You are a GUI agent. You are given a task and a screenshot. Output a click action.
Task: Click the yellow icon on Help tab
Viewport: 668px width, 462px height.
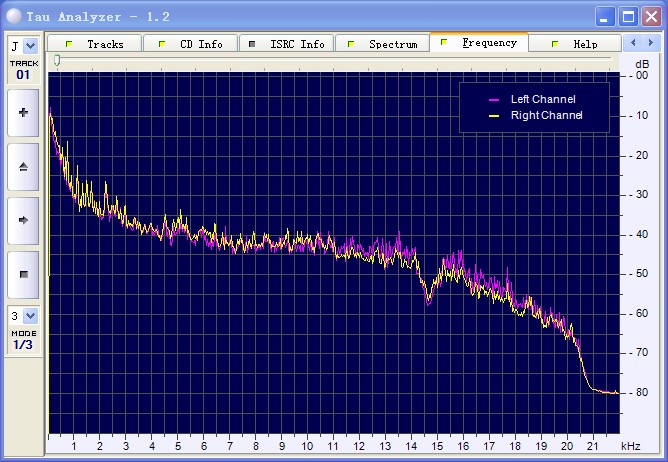(555, 44)
